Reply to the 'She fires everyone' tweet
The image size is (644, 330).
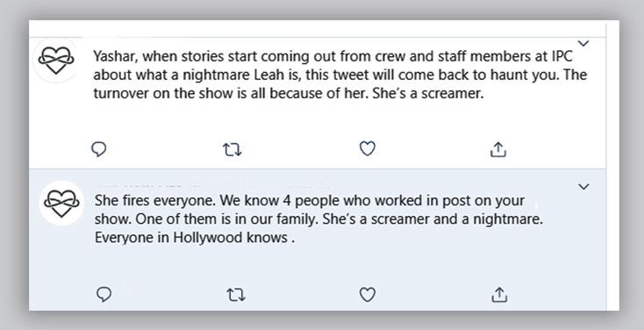pyautogui.click(x=104, y=294)
